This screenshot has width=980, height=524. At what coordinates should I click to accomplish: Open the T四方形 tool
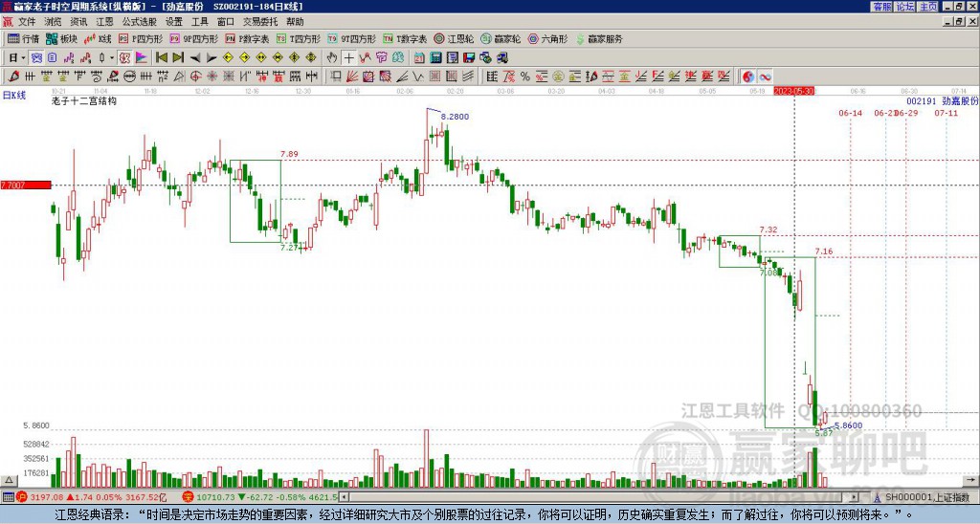pos(299,38)
